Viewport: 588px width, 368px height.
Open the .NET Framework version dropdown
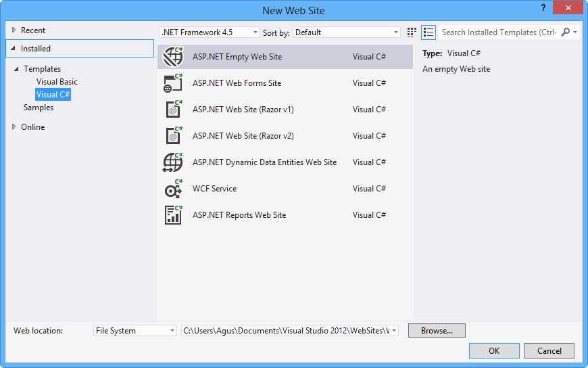coord(210,32)
